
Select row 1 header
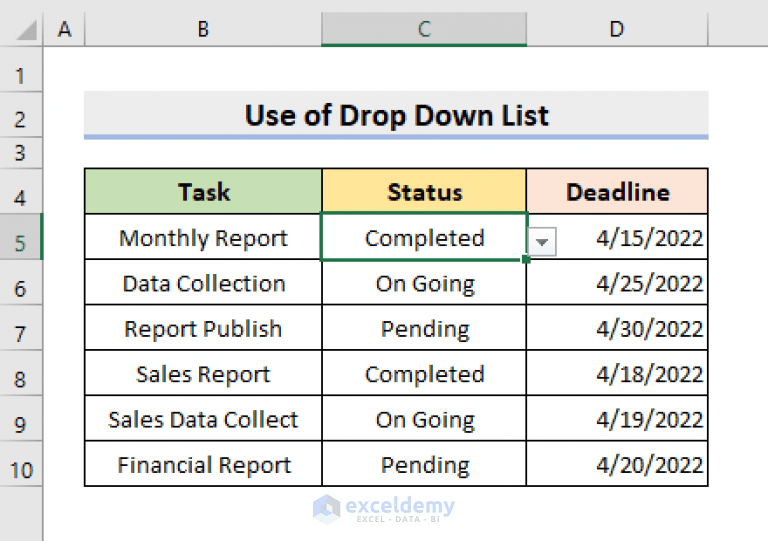click(x=21, y=70)
